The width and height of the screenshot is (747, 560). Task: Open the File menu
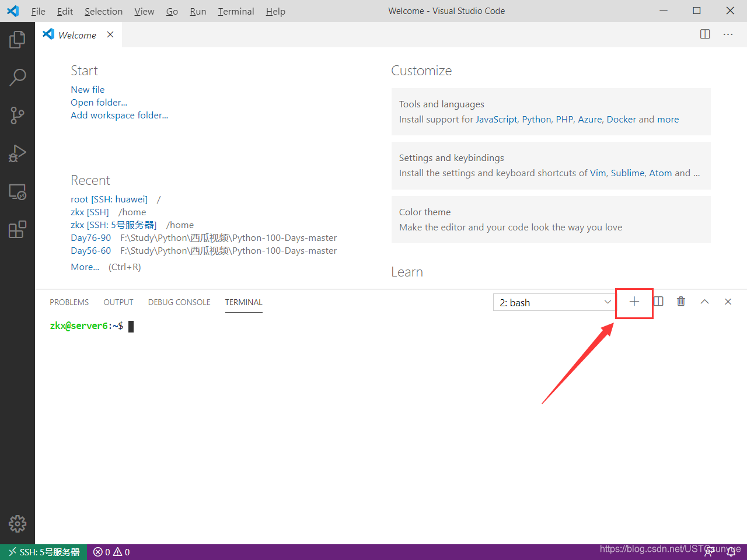coord(39,11)
